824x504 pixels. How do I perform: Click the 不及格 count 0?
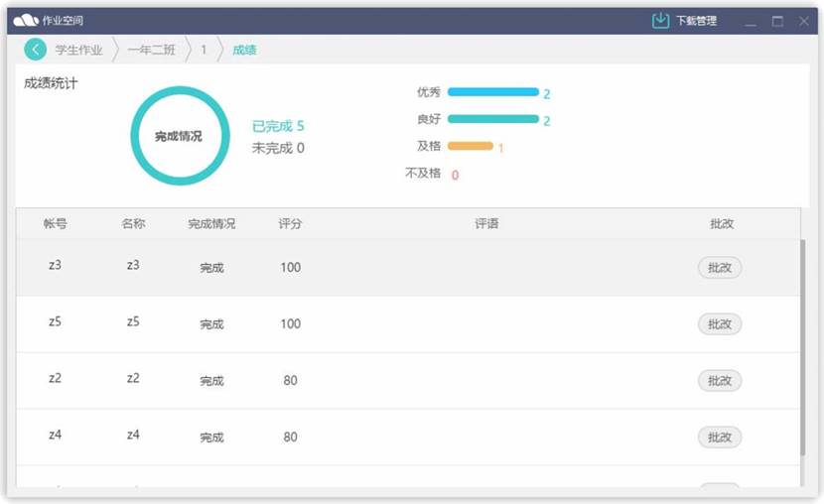point(455,175)
